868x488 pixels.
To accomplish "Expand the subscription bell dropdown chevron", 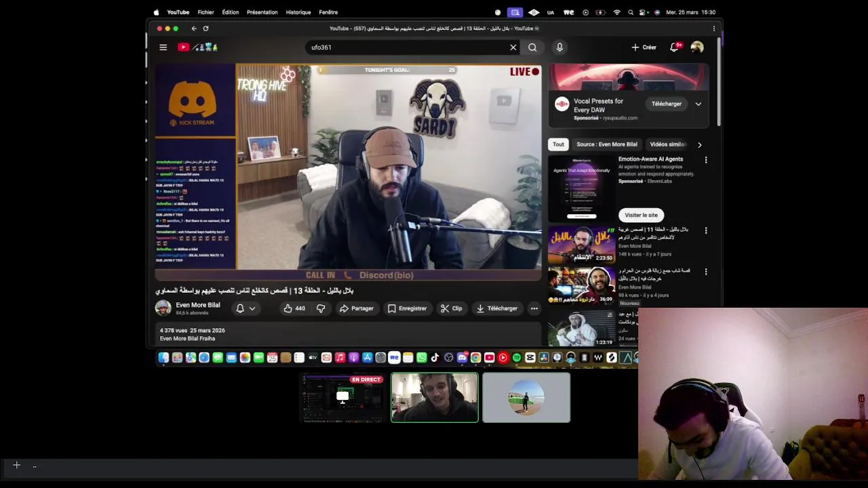I will tap(252, 308).
